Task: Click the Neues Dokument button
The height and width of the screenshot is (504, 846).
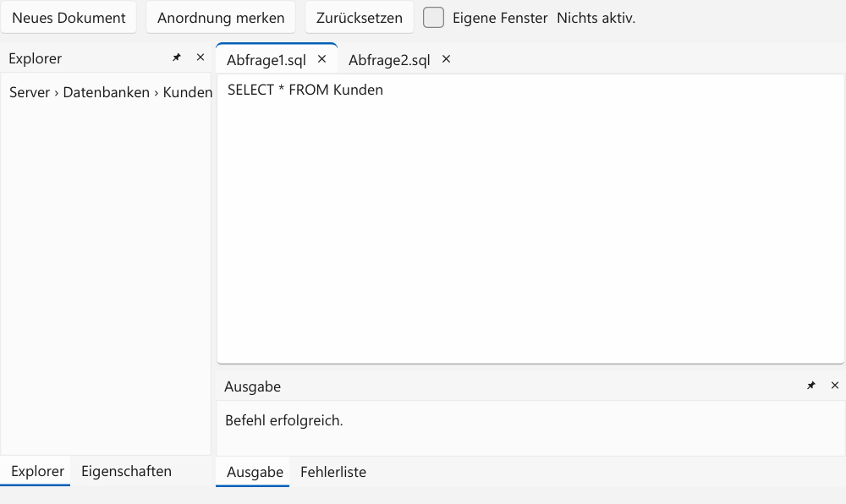Action: tap(69, 18)
